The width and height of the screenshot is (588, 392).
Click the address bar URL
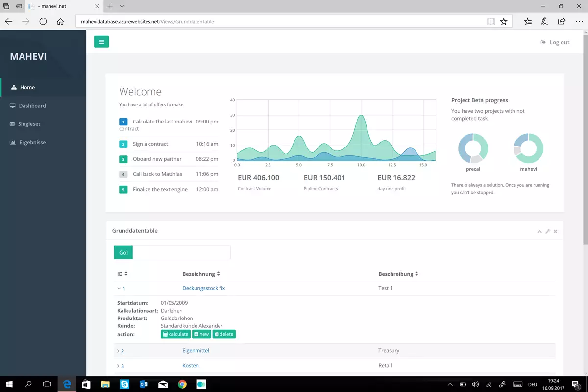(147, 22)
